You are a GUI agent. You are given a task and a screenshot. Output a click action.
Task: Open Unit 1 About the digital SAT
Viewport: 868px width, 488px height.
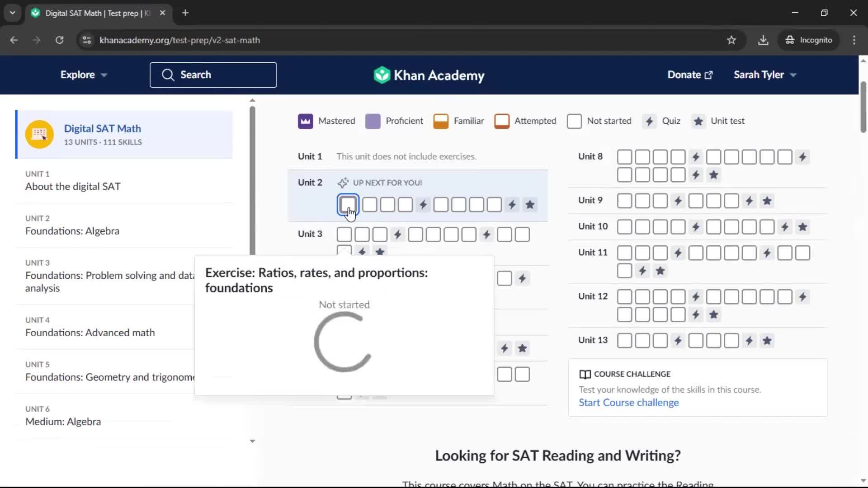pyautogui.click(x=124, y=181)
